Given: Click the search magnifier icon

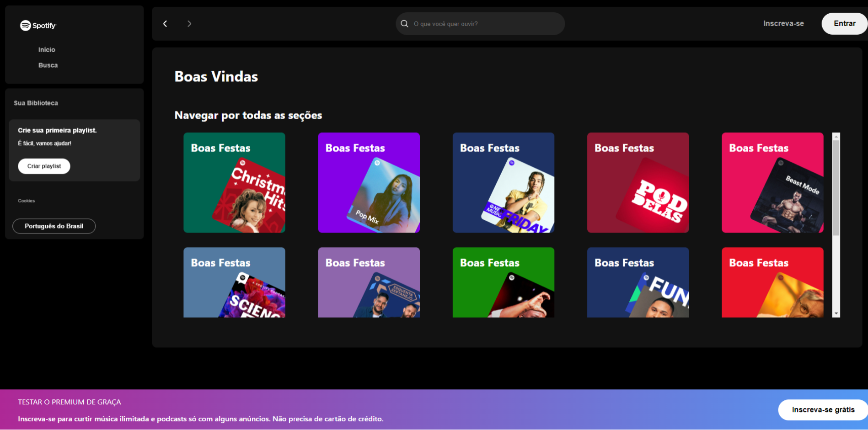Looking at the screenshot, I should click(404, 24).
